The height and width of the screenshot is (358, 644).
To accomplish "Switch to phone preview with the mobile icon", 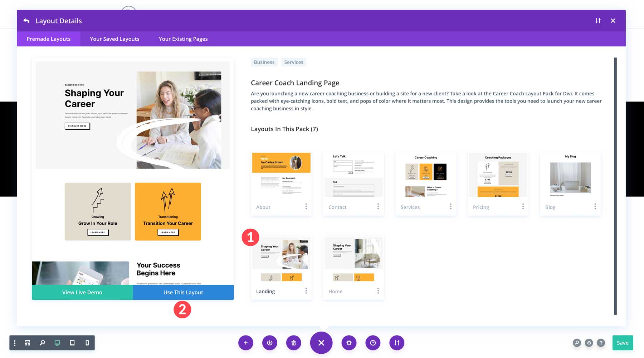I will click(x=87, y=343).
